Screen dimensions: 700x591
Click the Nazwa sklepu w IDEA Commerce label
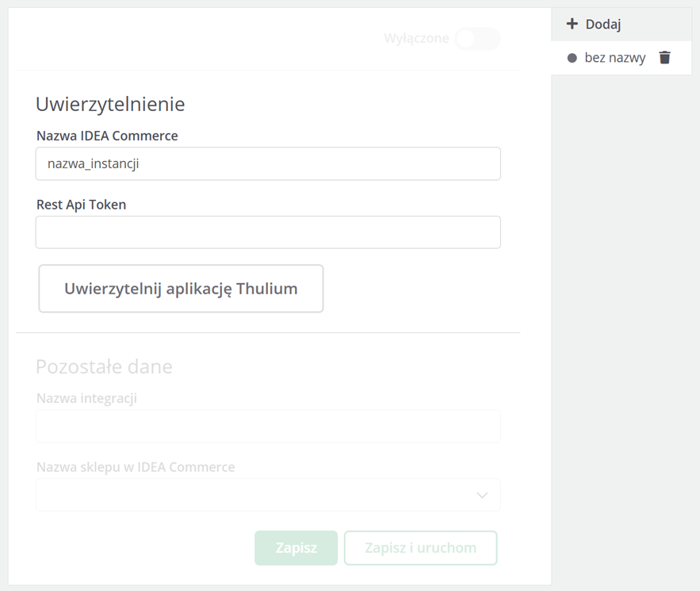tap(136, 467)
